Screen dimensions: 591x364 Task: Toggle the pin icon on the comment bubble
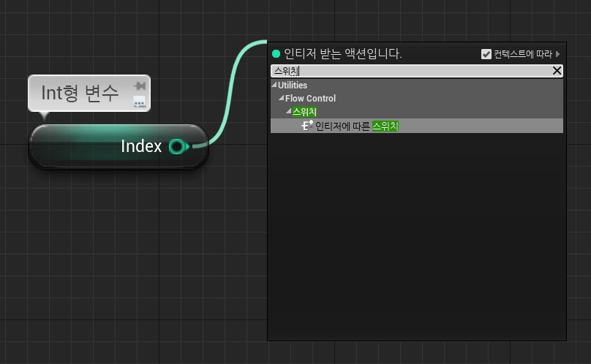(140, 86)
